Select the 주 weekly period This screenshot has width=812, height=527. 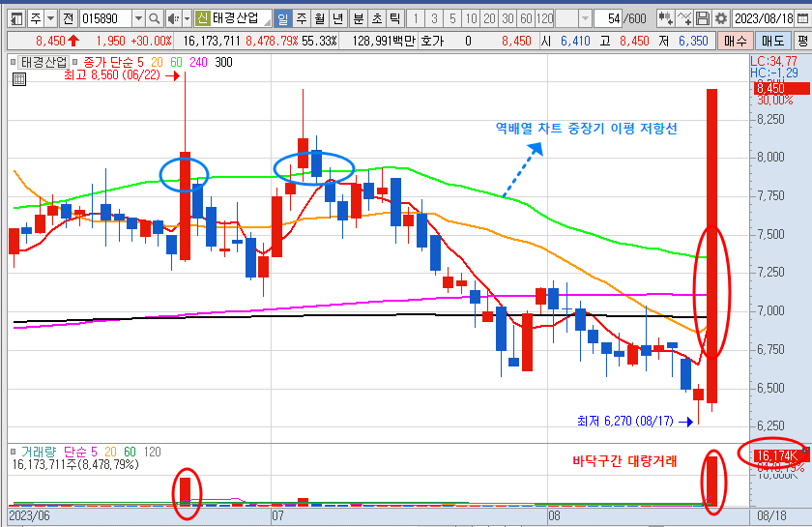point(302,19)
